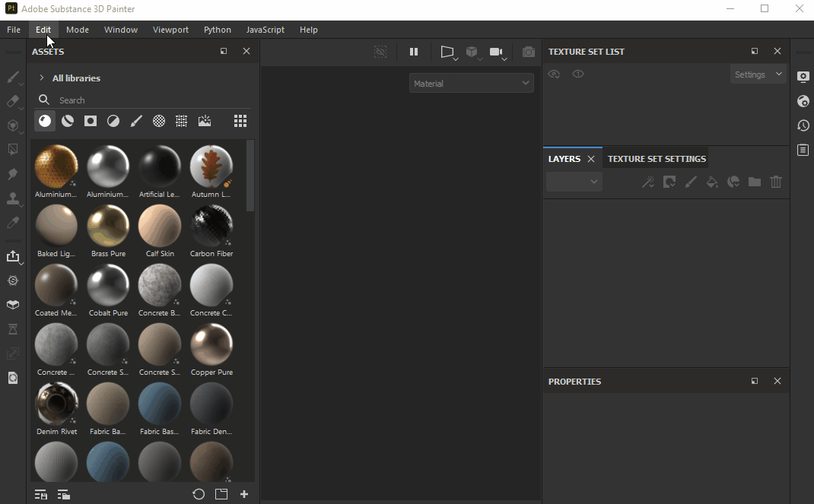Viewport: 814px width, 504px height.
Task: Open the bake mesh maps icon
Action: pos(13,281)
